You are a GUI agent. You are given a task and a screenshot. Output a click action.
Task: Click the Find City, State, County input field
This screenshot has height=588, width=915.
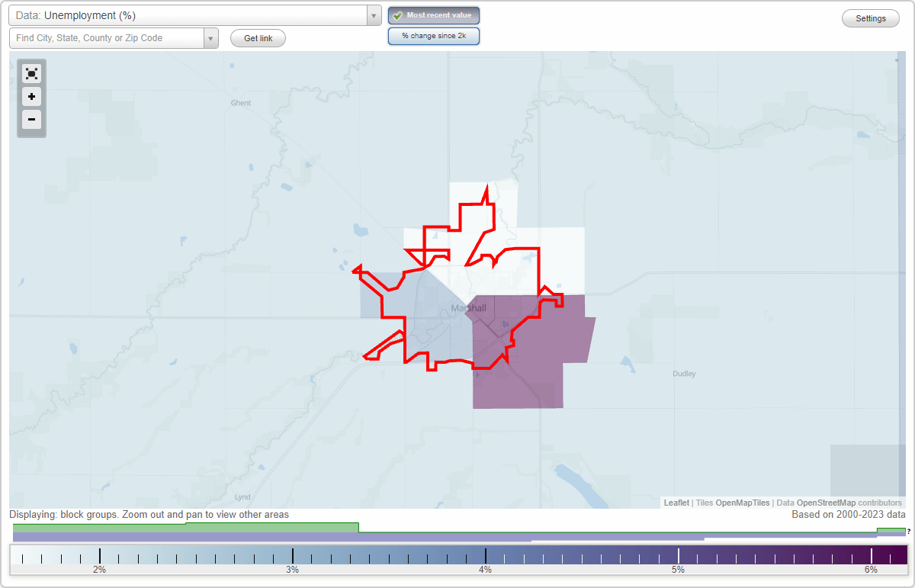pos(107,37)
